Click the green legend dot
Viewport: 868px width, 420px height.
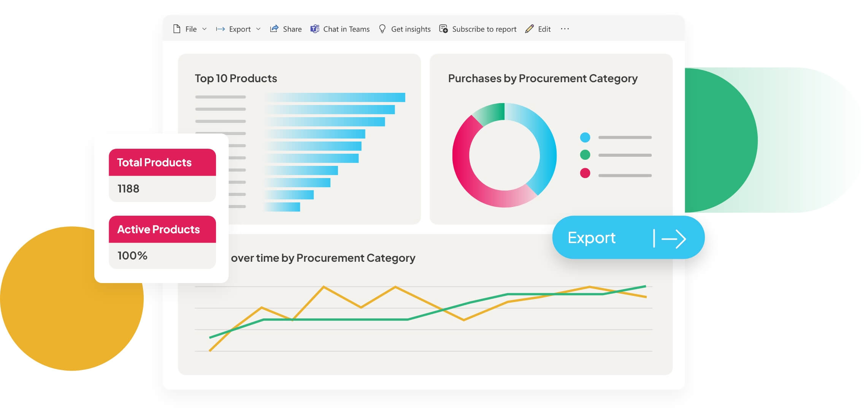coord(585,155)
